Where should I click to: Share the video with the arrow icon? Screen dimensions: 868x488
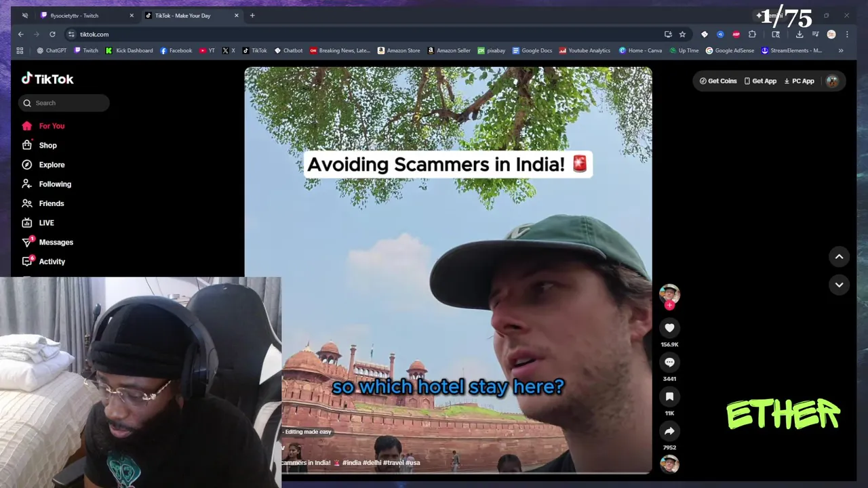(669, 431)
